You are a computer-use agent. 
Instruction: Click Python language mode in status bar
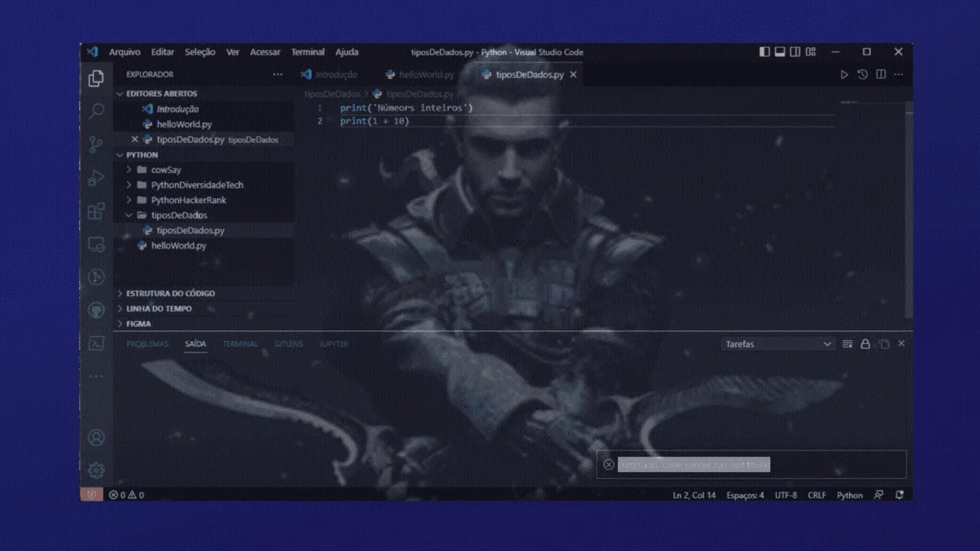[849, 495]
